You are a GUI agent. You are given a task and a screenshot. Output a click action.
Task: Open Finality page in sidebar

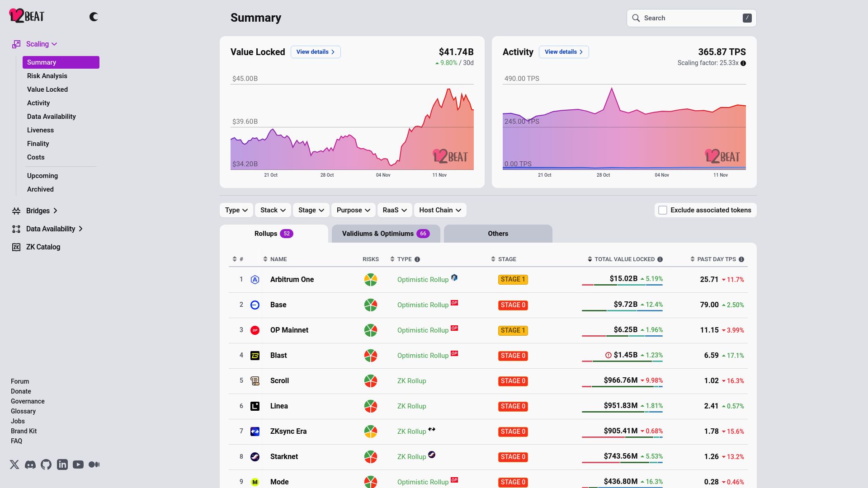38,144
